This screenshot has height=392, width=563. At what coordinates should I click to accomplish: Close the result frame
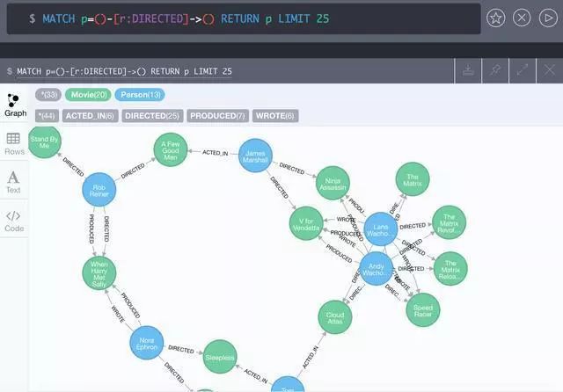pos(549,70)
